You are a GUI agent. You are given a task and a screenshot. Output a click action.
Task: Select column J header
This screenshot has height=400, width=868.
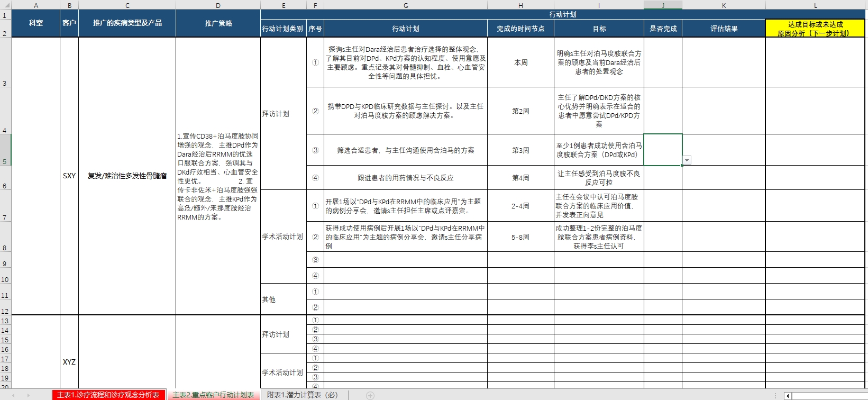663,5
